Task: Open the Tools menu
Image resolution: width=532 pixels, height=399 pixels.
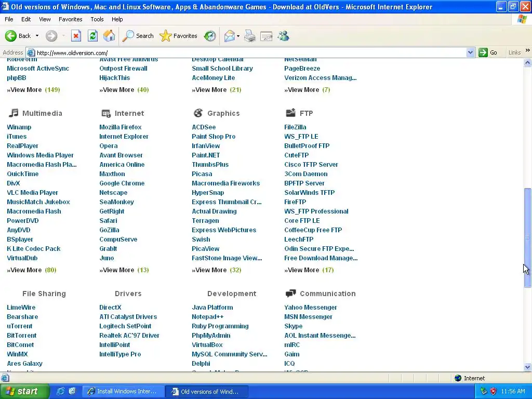Action: (97, 19)
